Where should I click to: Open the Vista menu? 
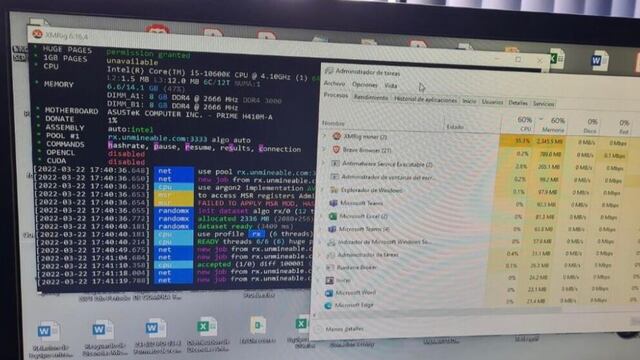391,86
